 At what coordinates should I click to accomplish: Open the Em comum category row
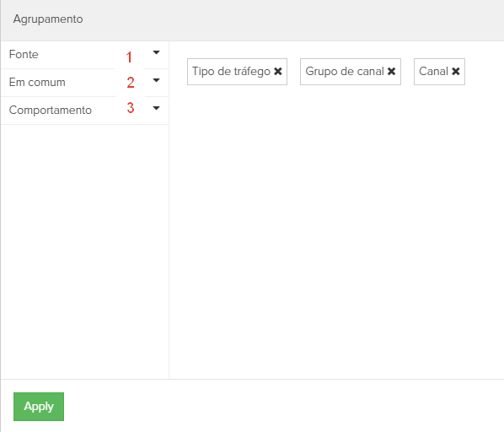point(85,83)
